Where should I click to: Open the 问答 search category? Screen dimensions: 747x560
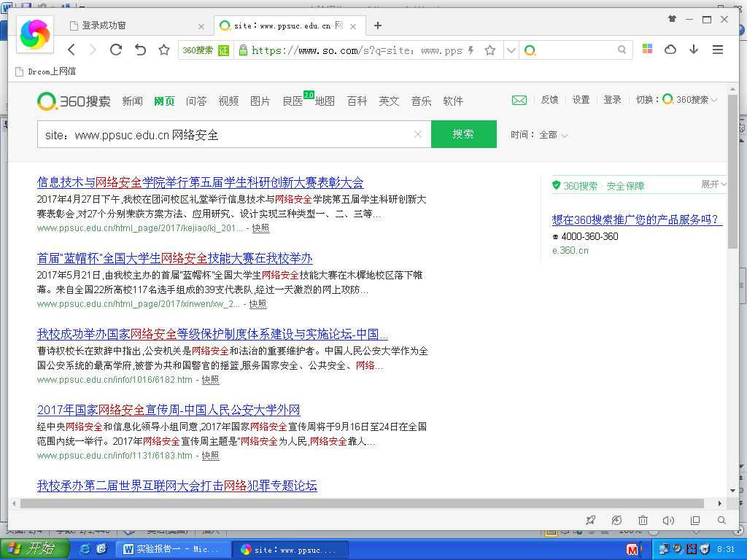pyautogui.click(x=196, y=101)
